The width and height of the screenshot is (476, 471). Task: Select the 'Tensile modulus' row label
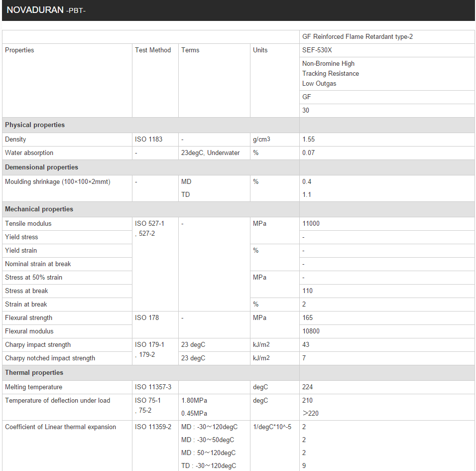(x=28, y=224)
